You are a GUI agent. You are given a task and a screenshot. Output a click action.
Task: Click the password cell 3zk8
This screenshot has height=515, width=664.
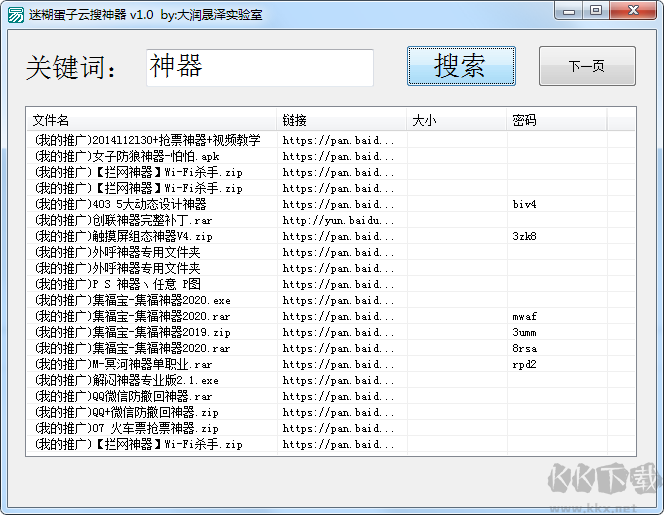[524, 236]
